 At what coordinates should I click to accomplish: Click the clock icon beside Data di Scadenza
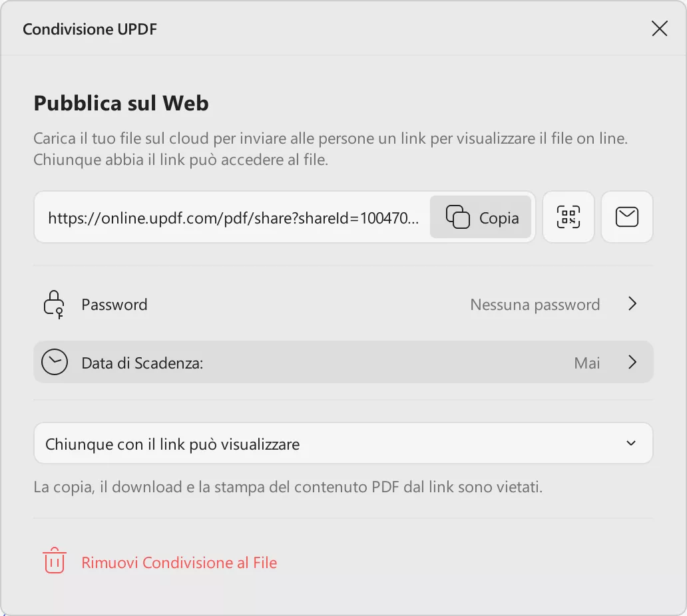pos(55,362)
